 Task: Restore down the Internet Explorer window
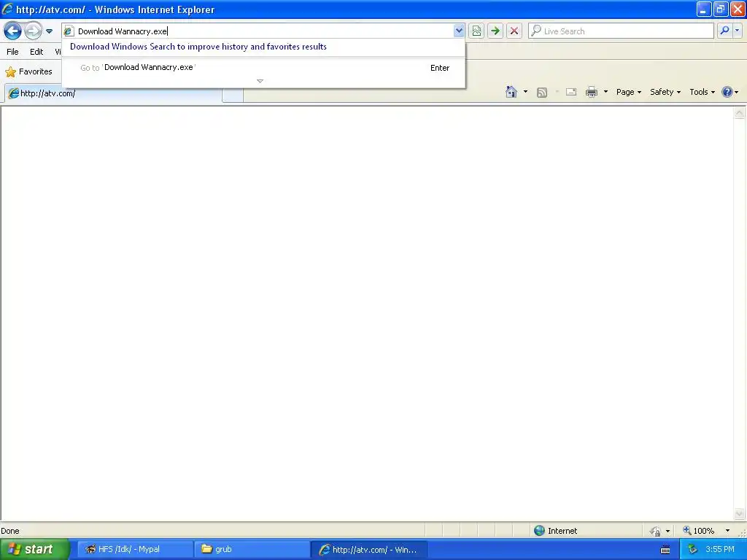point(721,9)
